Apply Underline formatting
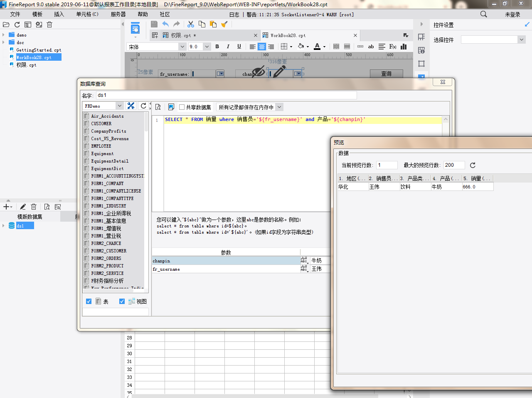Image resolution: width=532 pixels, height=398 pixels. tap(239, 47)
